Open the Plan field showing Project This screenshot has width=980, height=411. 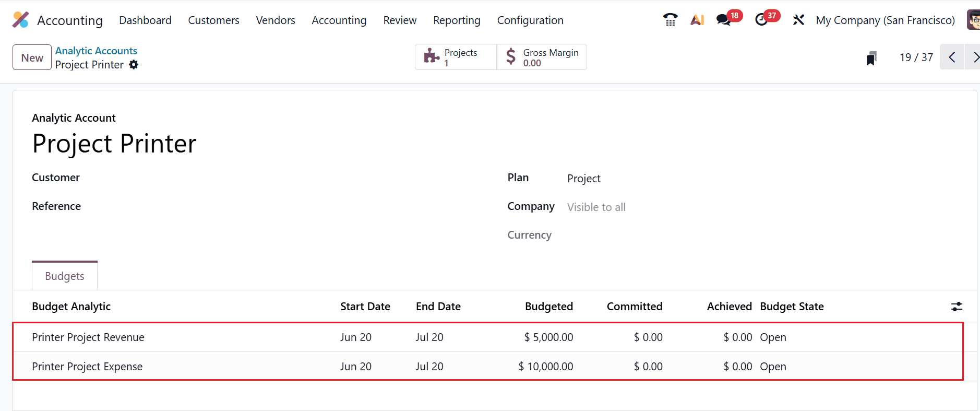point(584,179)
